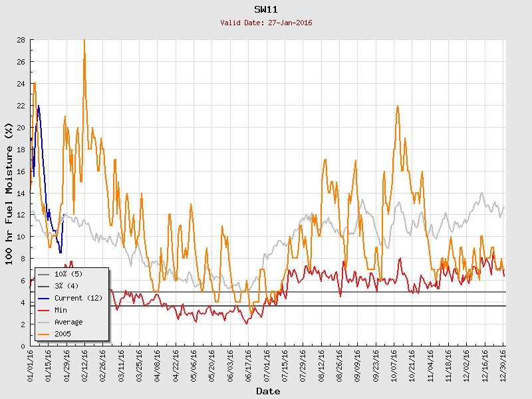Image resolution: width=532 pixels, height=399 pixels.
Task: Click the 07/01/16 date tick label
Action: coord(267,363)
